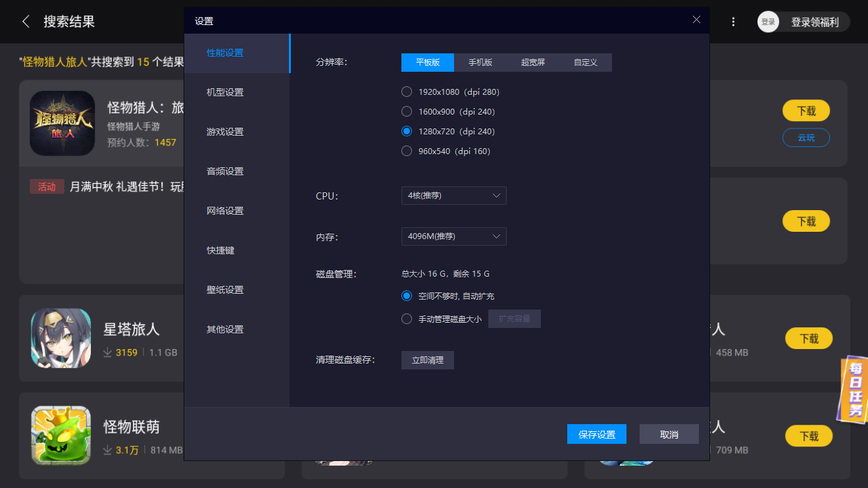Expand the CPU cores dropdown
The width and height of the screenshot is (868, 488).
pos(453,196)
